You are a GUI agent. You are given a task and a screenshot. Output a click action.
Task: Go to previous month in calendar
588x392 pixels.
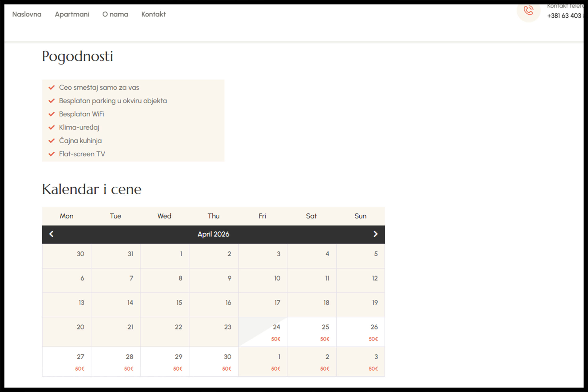(x=51, y=234)
